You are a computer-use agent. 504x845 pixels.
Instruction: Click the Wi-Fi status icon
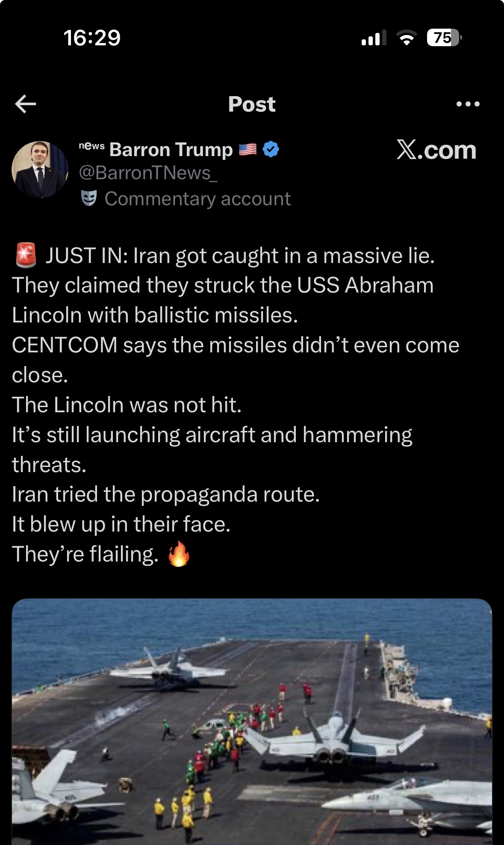407,38
